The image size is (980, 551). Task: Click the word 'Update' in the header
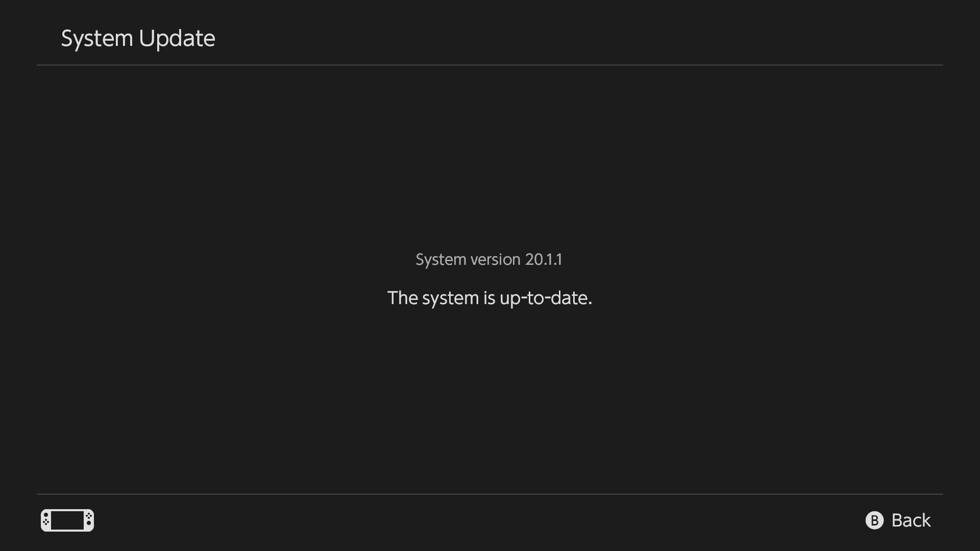point(177,39)
